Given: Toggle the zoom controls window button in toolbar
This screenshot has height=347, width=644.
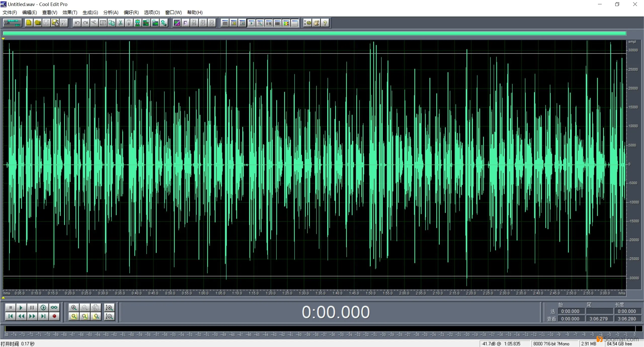Looking at the screenshot, I should pos(260,23).
